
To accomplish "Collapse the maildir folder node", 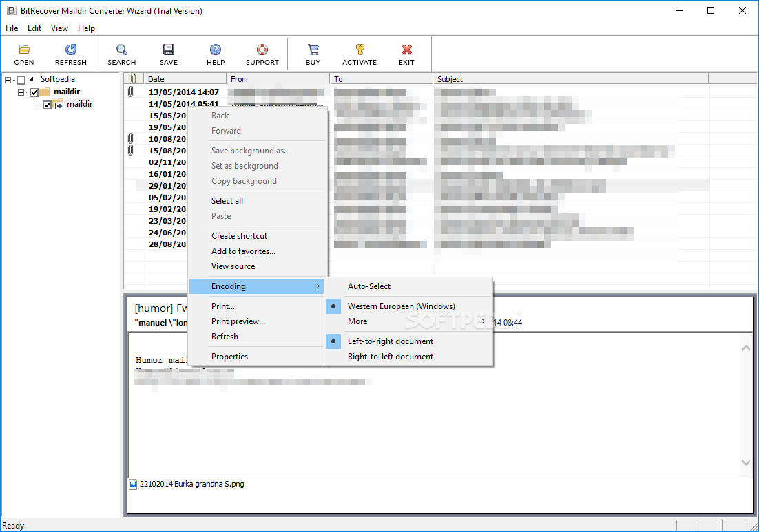I will 21,92.
